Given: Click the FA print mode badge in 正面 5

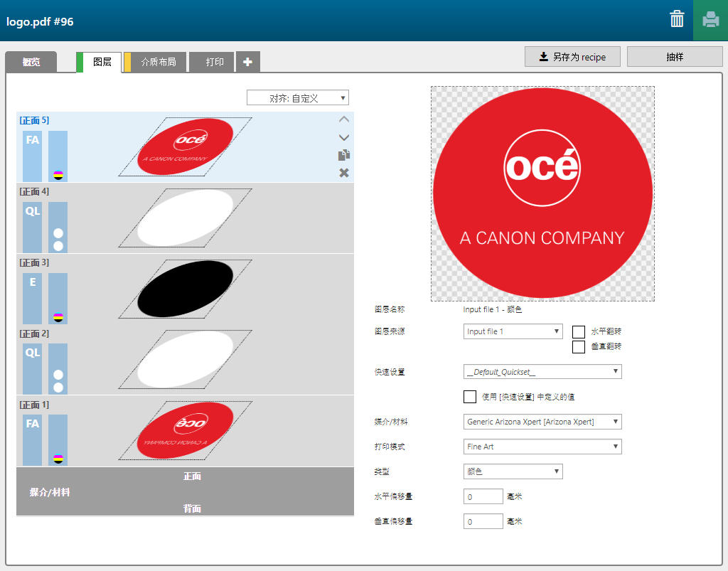Looking at the screenshot, I should click(33, 156).
